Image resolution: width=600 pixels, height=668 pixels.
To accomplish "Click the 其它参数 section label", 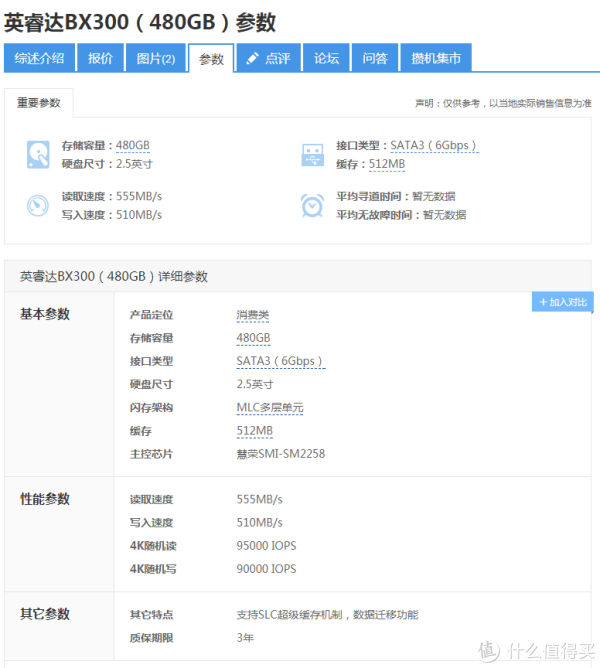I will pos(45,614).
